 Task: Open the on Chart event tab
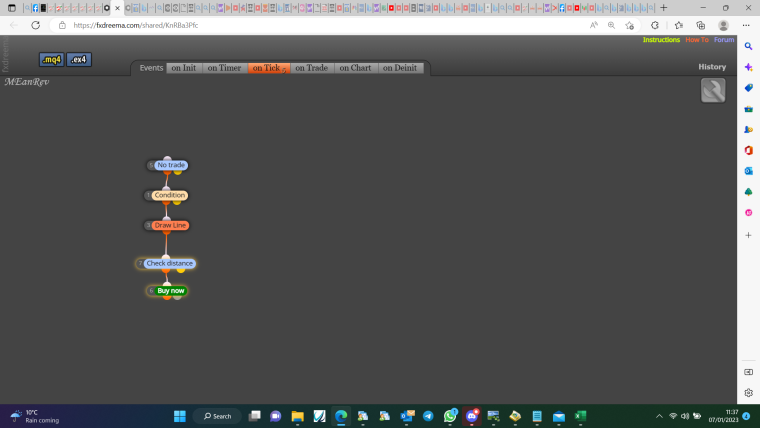(x=355, y=68)
